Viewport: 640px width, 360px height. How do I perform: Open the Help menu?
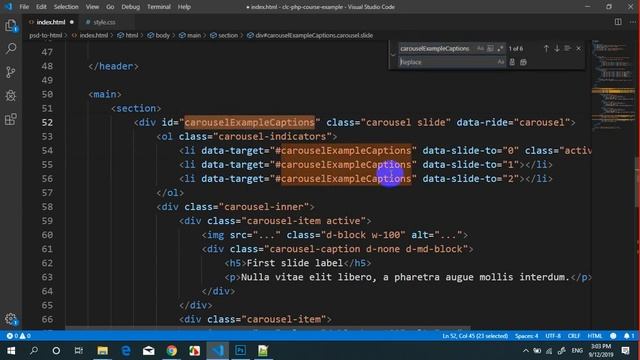point(184,7)
